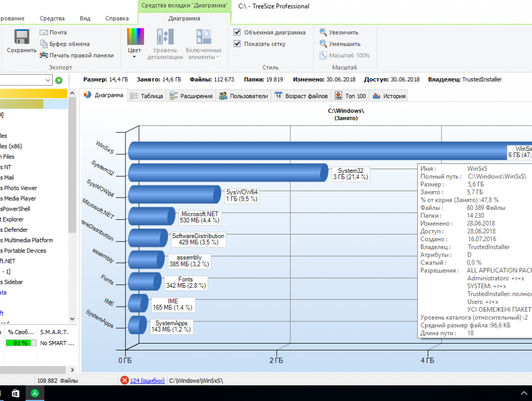The width and height of the screenshot is (532, 401).
Task: Select the Photo Viewer folder in tree
Action: (18, 188)
